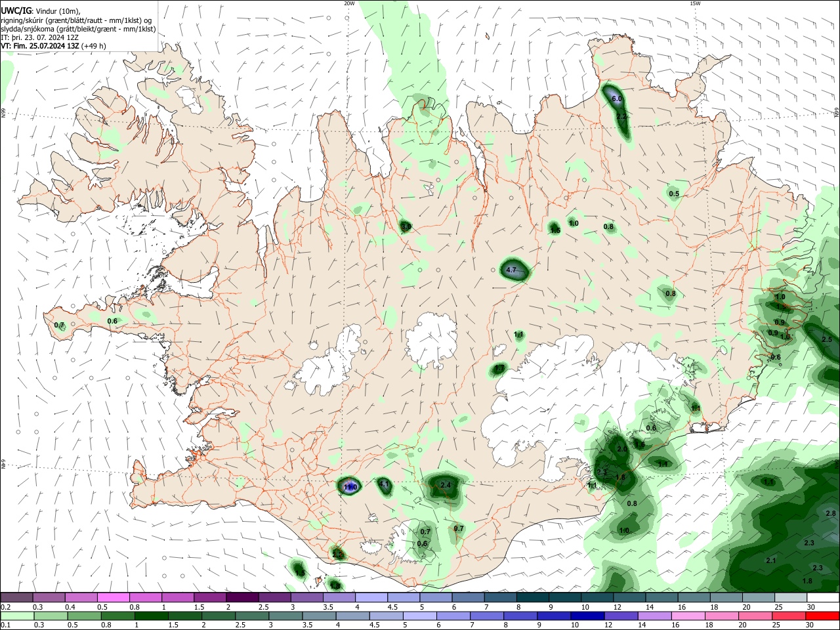Image resolution: width=840 pixels, height=630 pixels.
Task: Click the 4.1 precipitation label in the south
Action: [385, 484]
